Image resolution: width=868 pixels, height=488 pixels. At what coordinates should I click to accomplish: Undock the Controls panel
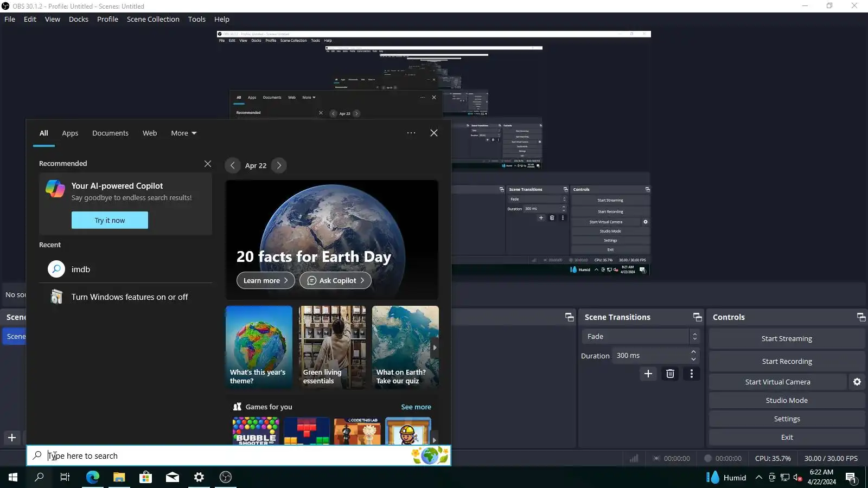tap(861, 317)
